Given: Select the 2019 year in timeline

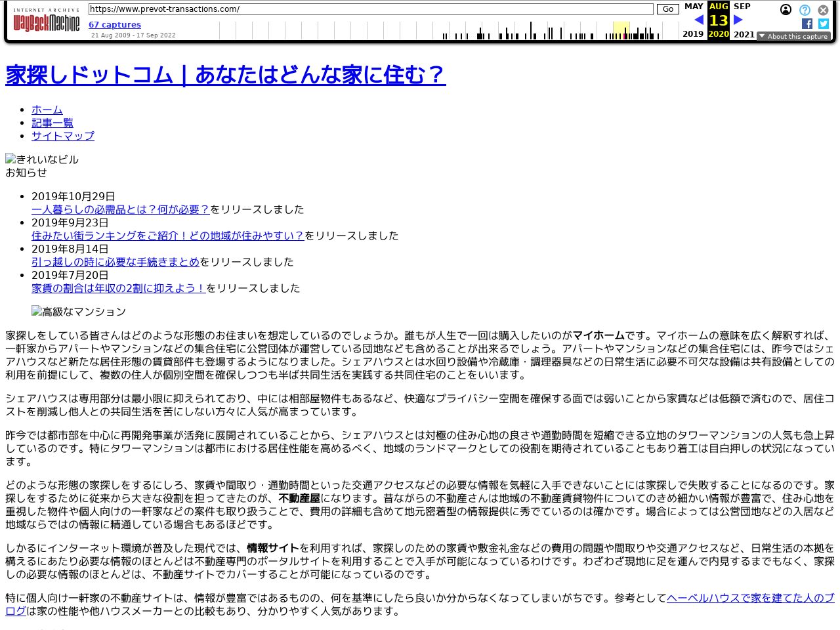Looking at the screenshot, I should pyautogui.click(x=693, y=34).
